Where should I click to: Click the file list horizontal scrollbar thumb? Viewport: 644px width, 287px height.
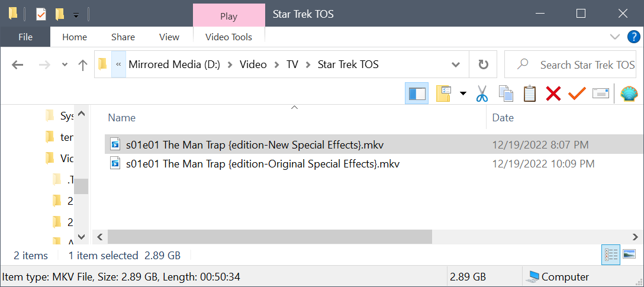270,237
